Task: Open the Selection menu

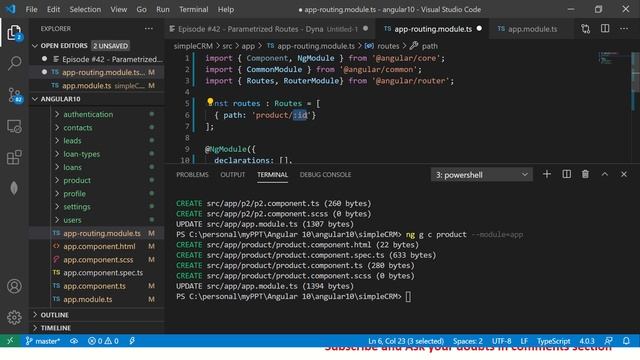Action: 85,9
